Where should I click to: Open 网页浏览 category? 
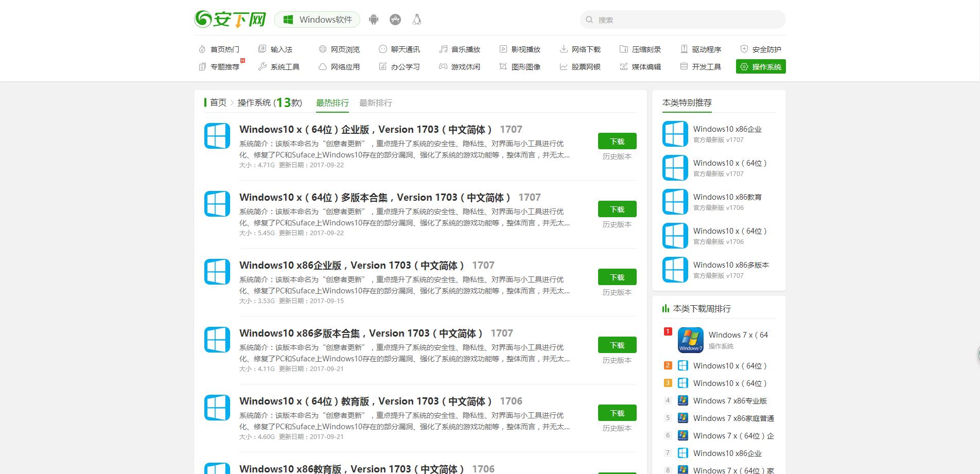pyautogui.click(x=339, y=49)
